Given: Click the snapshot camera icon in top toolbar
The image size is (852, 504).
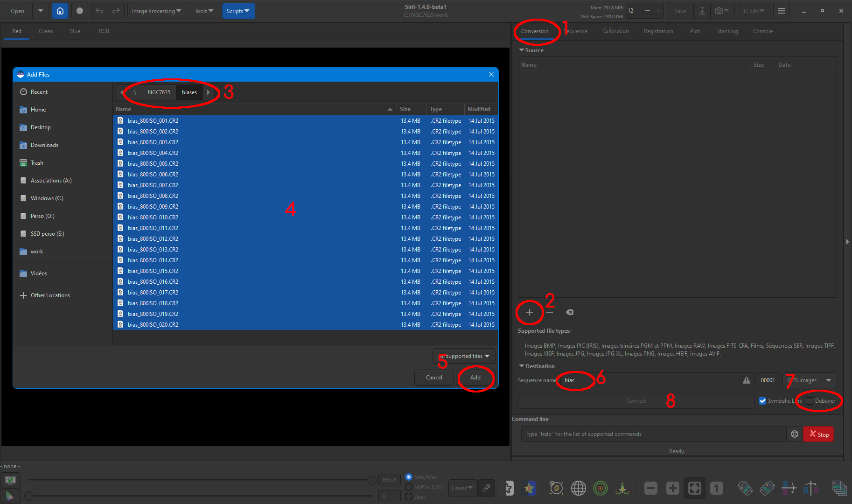Looking at the screenshot, I should tap(719, 11).
